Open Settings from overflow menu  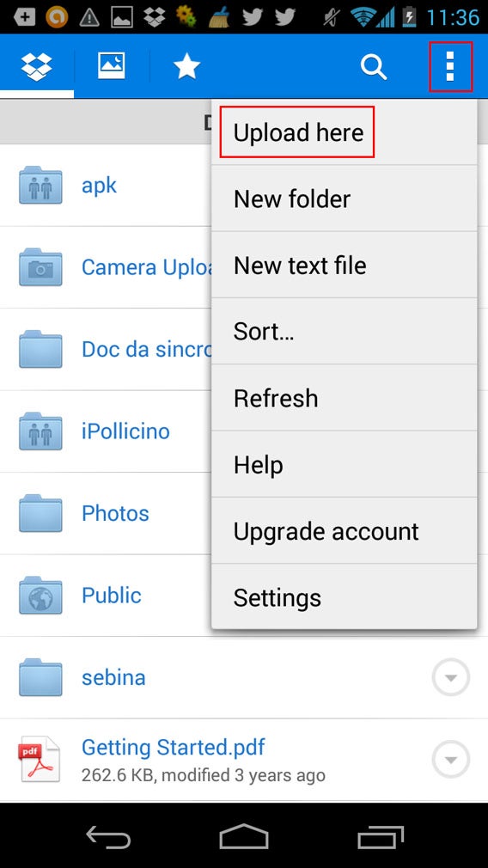coord(345,596)
